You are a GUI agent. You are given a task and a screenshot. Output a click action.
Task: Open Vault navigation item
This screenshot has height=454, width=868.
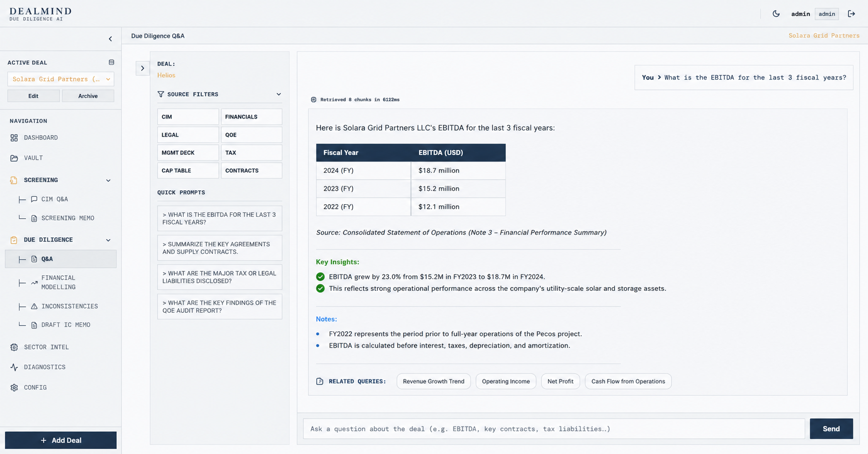pyautogui.click(x=33, y=158)
